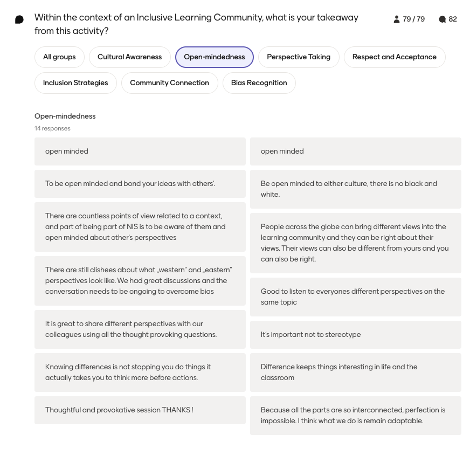The width and height of the screenshot is (470, 476).
Task: Click the first 'open minded' response card
Action: tap(140, 151)
